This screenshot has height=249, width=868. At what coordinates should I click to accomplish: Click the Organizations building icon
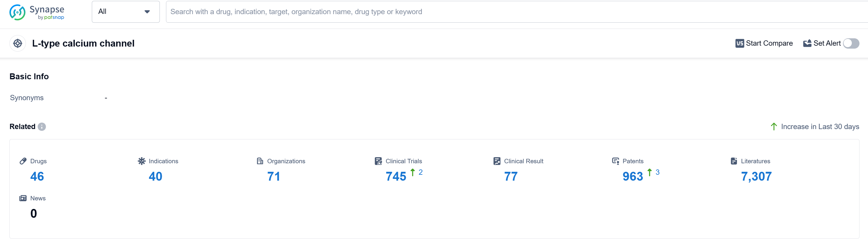point(260,161)
